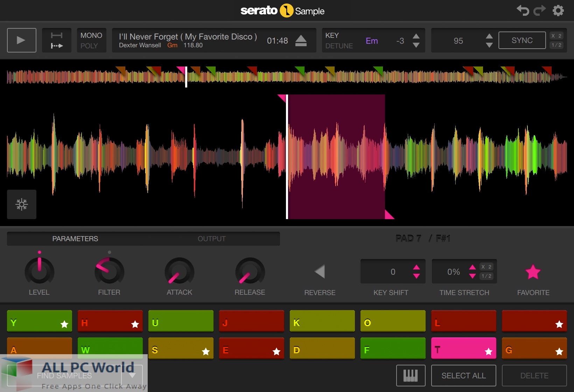
Task: Toggle the playback mode arrows icon
Action: 57,40
